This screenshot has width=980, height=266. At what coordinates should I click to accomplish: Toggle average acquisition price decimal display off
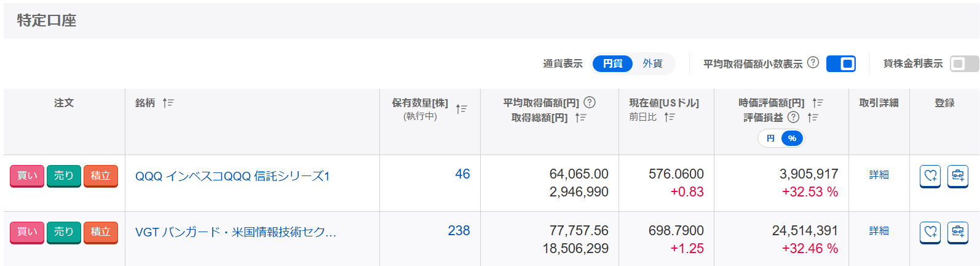pos(840,63)
